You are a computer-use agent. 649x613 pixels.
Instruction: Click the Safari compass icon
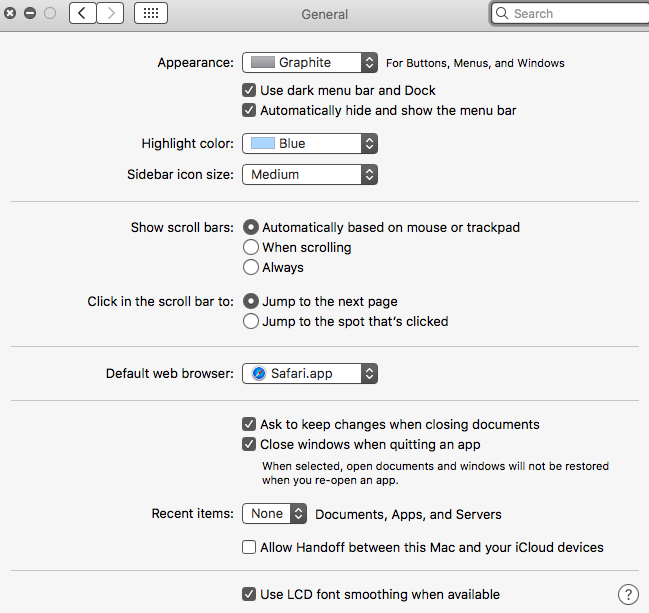tap(259, 374)
